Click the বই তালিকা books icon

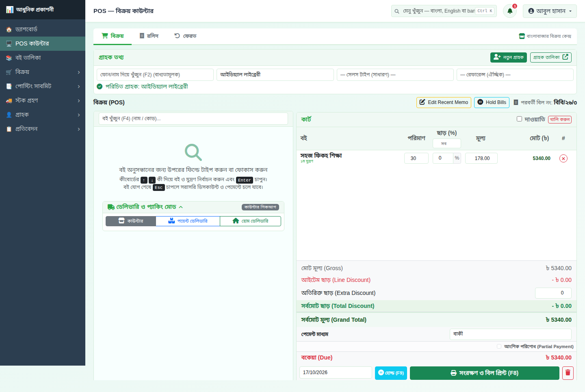coord(9,58)
